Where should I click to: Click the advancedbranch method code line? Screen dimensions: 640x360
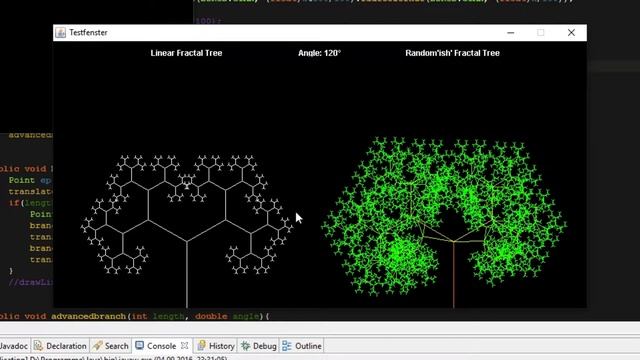135,316
